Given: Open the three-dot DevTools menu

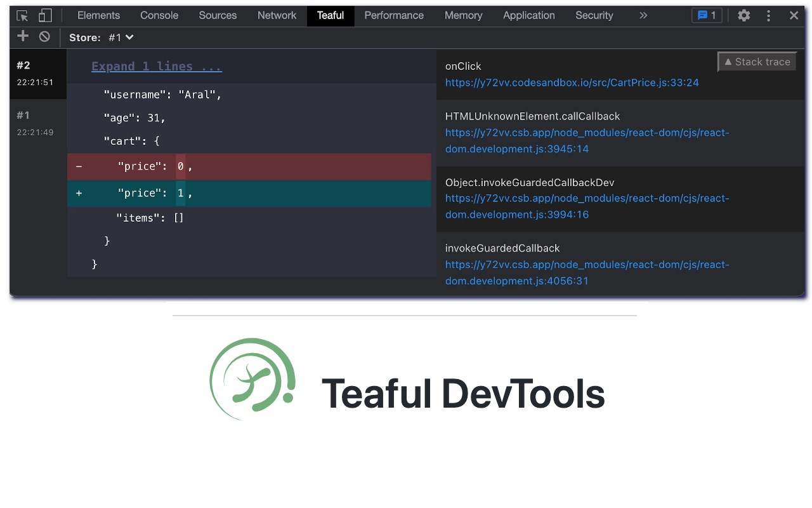Looking at the screenshot, I should click(x=768, y=16).
